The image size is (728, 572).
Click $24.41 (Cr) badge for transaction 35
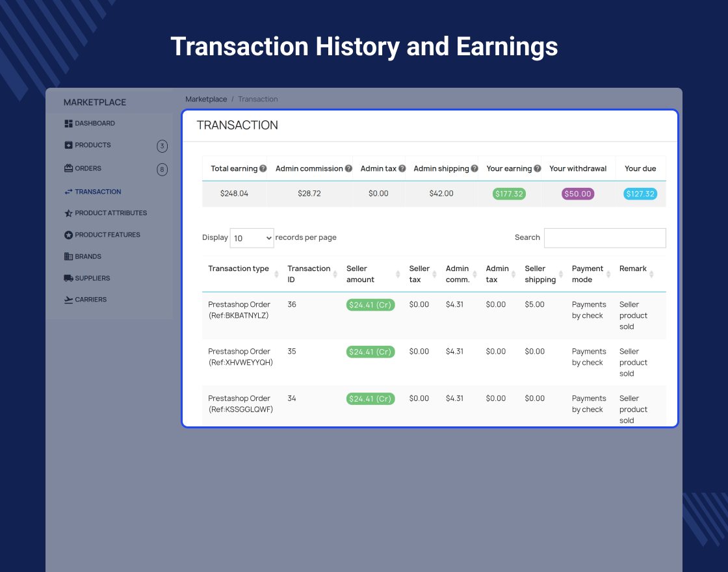coord(370,352)
